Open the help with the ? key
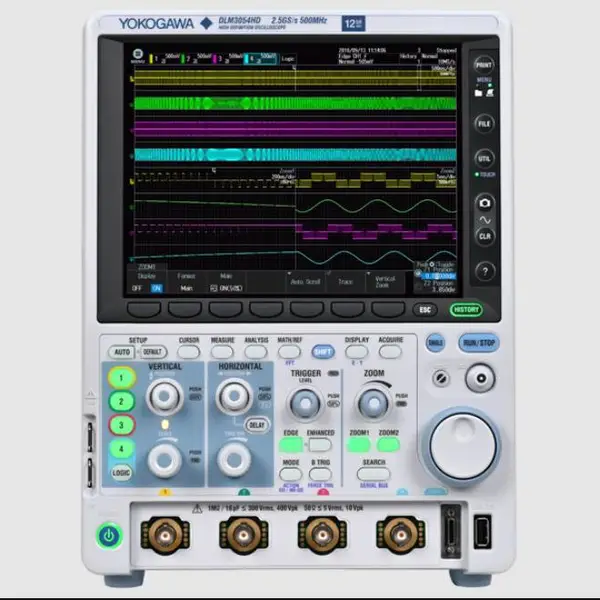This screenshot has height=600, width=600. coord(485,271)
